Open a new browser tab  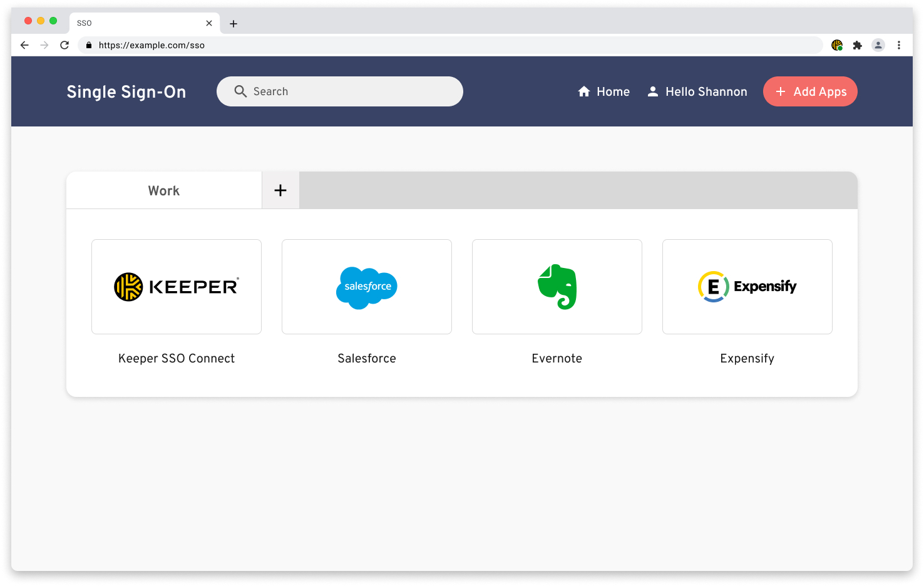click(234, 24)
